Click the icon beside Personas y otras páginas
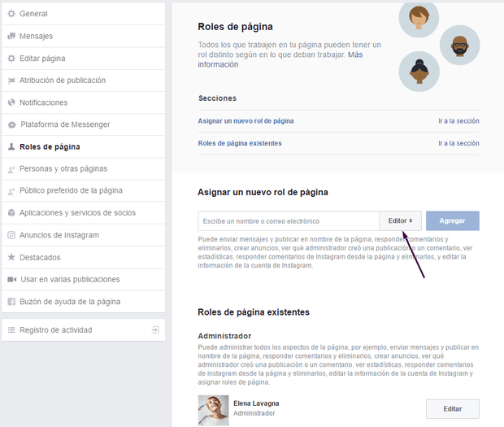 (11, 169)
